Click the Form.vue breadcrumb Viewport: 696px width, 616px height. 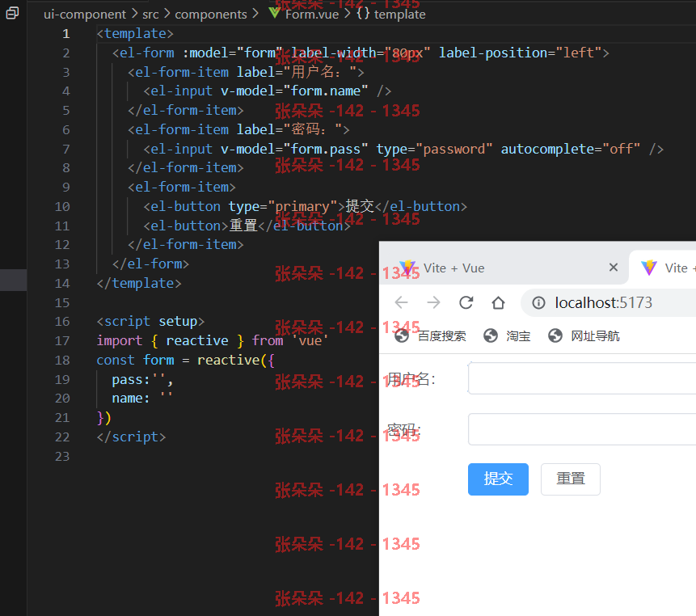(312, 15)
